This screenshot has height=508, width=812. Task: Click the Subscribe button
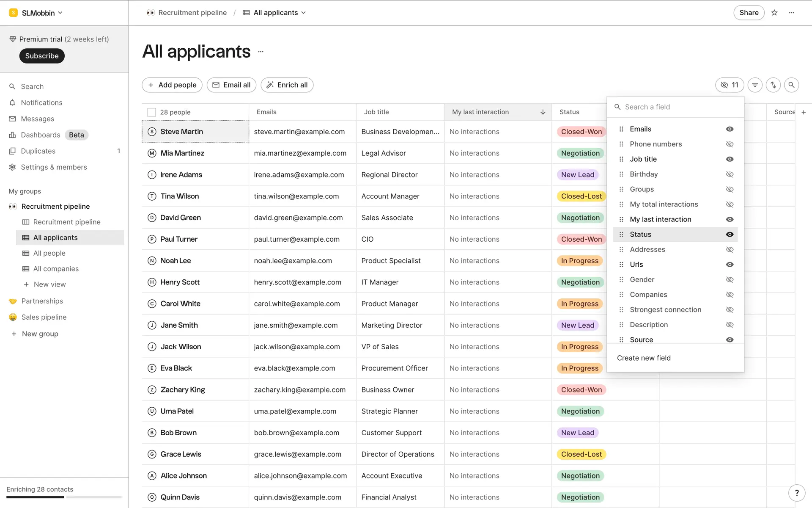coord(42,56)
